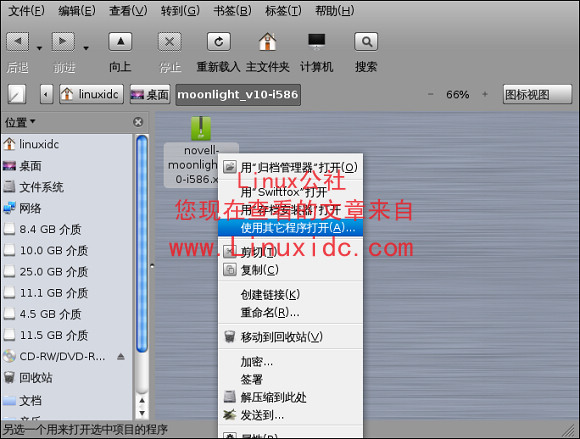Choose 剪切(T) in the context menu
Screen dimensions: 580x439
(290, 252)
